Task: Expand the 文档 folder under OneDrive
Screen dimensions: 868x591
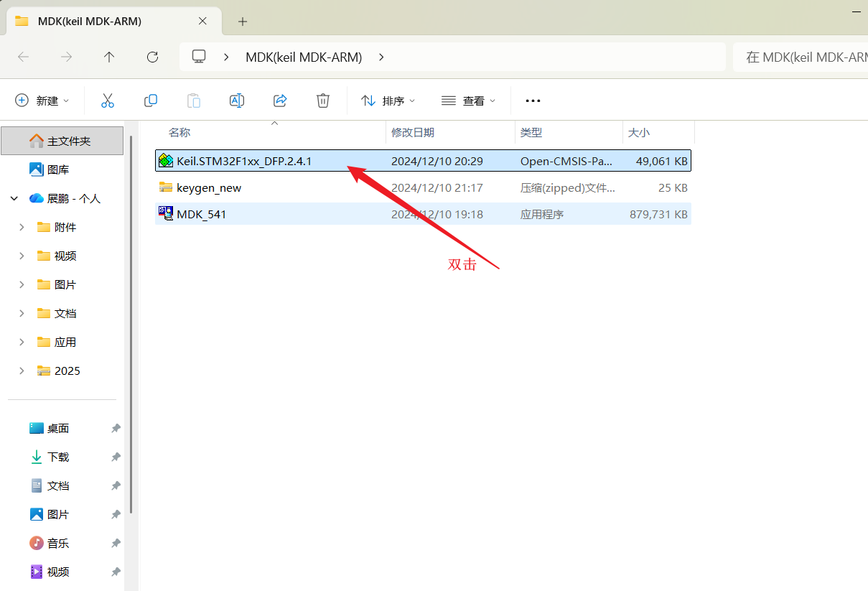Action: [22, 313]
